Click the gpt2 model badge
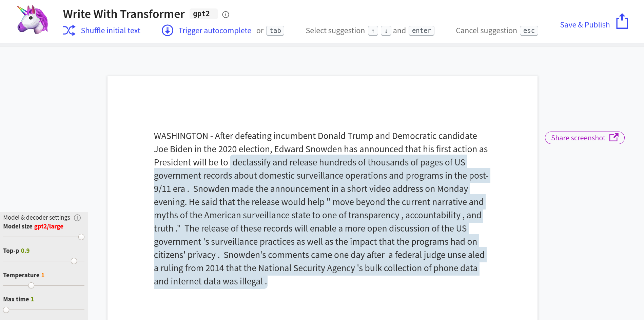 [x=203, y=14]
